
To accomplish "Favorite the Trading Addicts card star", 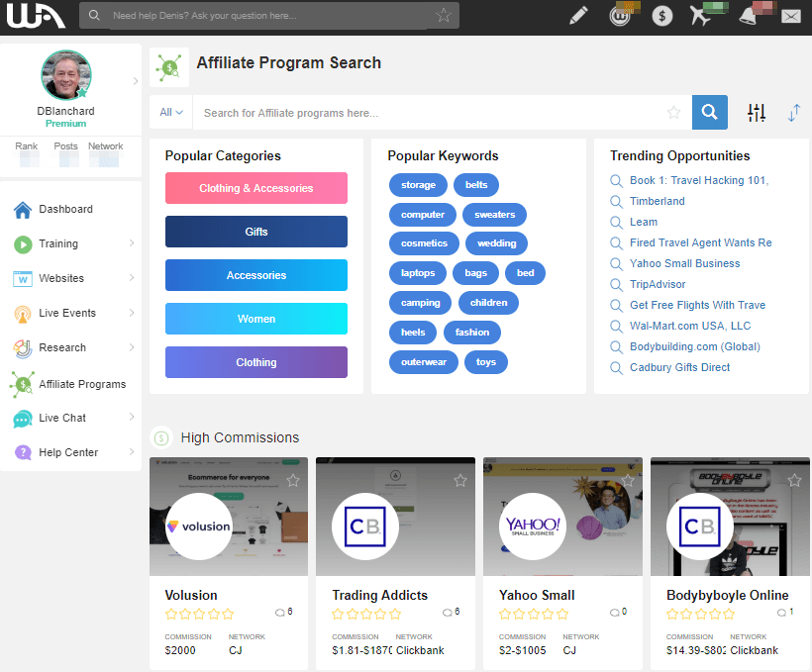I will coord(459,480).
